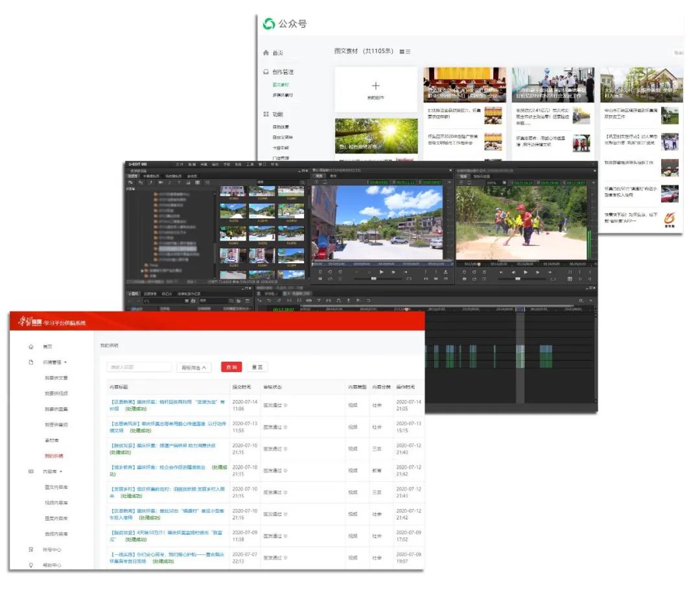This screenshot has width=700, height=590.
Task: Click the 提交时间 column header
Action: tap(242, 387)
